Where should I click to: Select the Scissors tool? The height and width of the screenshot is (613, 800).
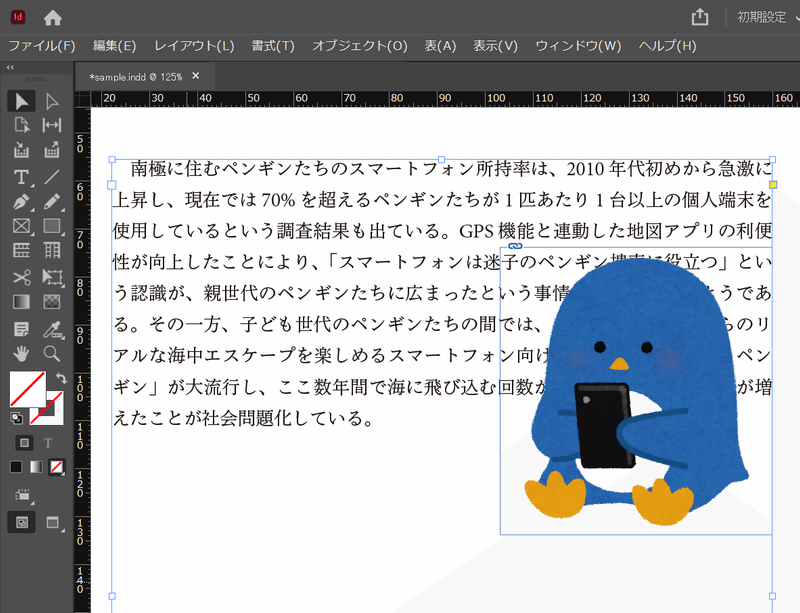pos(21,277)
